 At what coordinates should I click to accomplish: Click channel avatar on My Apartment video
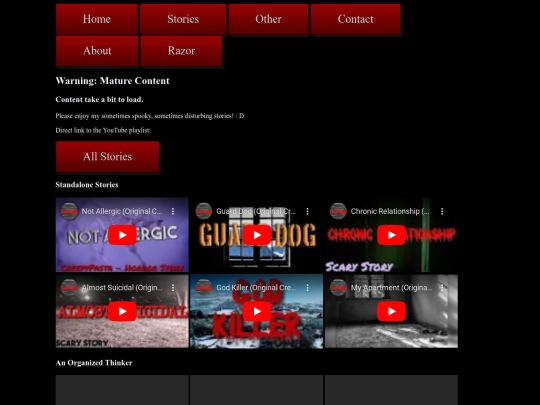point(338,288)
